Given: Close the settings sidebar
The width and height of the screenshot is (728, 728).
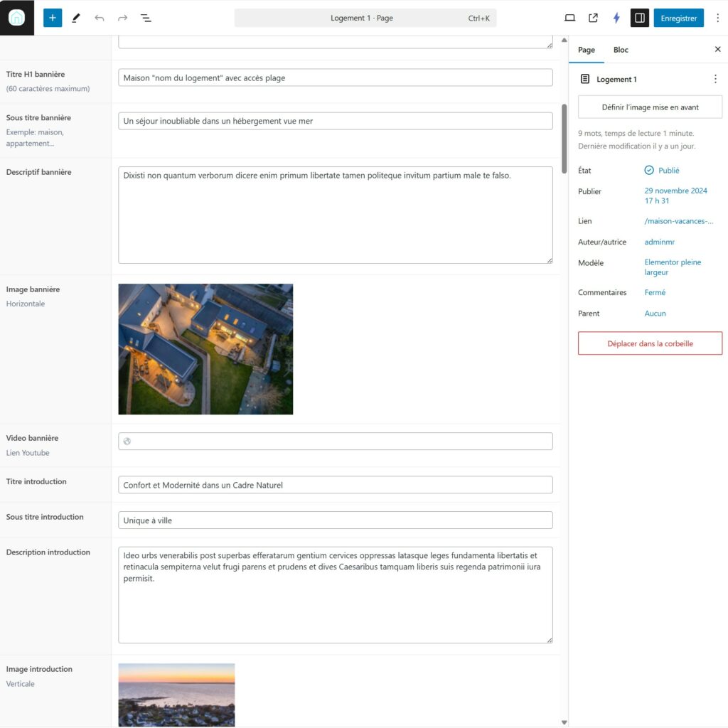Looking at the screenshot, I should pos(717,49).
